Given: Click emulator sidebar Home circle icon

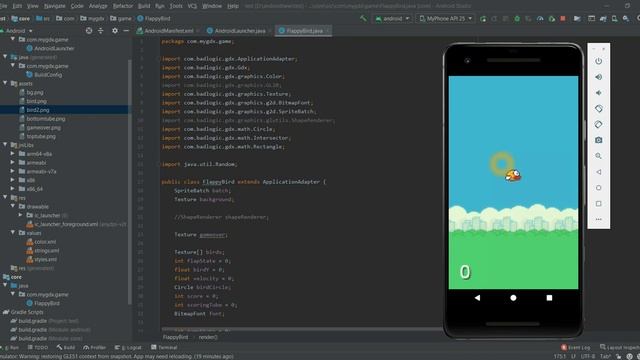Looking at the screenshot, I should coord(598,188).
